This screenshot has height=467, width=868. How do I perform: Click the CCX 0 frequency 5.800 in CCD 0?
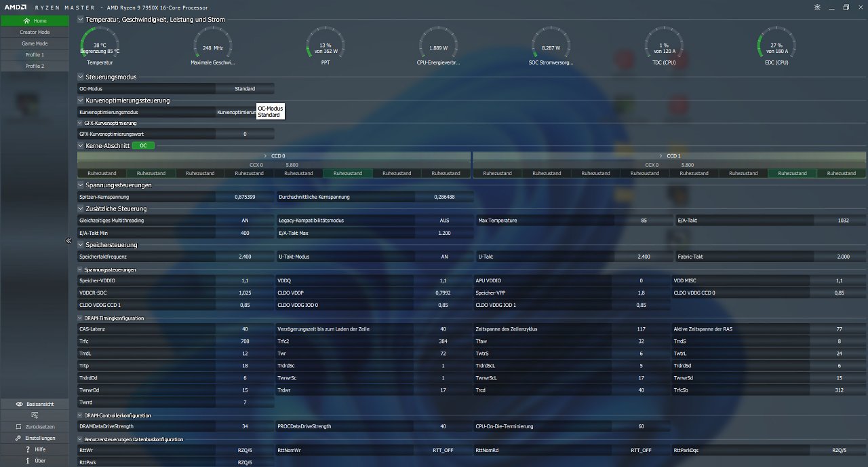tap(292, 165)
